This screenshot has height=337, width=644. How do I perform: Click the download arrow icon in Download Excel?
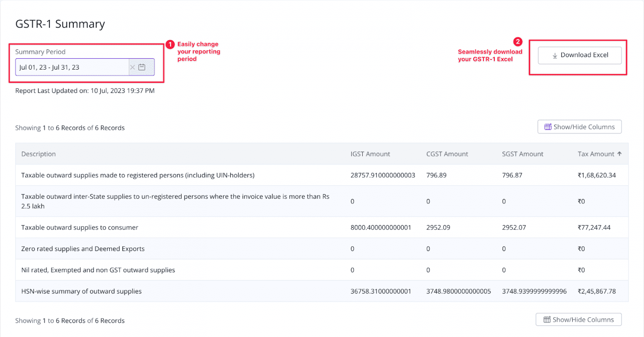click(555, 55)
